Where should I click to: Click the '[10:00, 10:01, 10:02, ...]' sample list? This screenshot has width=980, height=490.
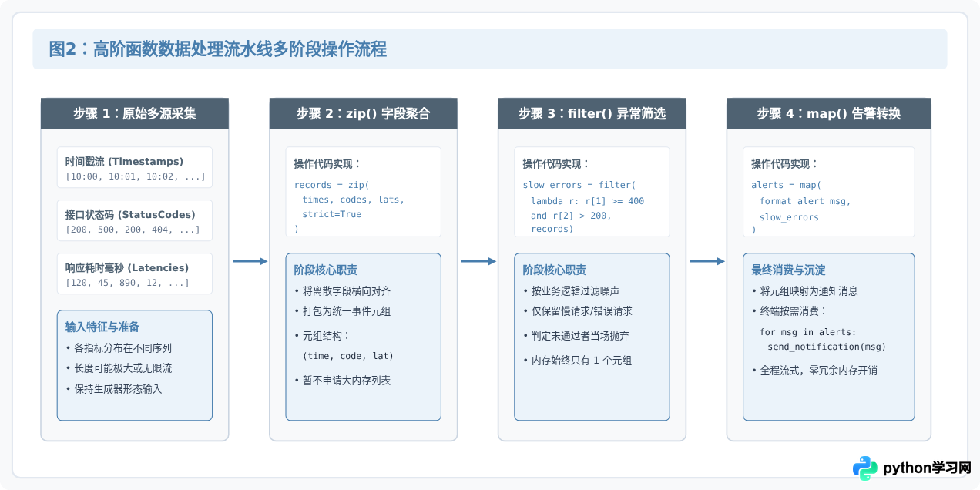click(x=136, y=176)
